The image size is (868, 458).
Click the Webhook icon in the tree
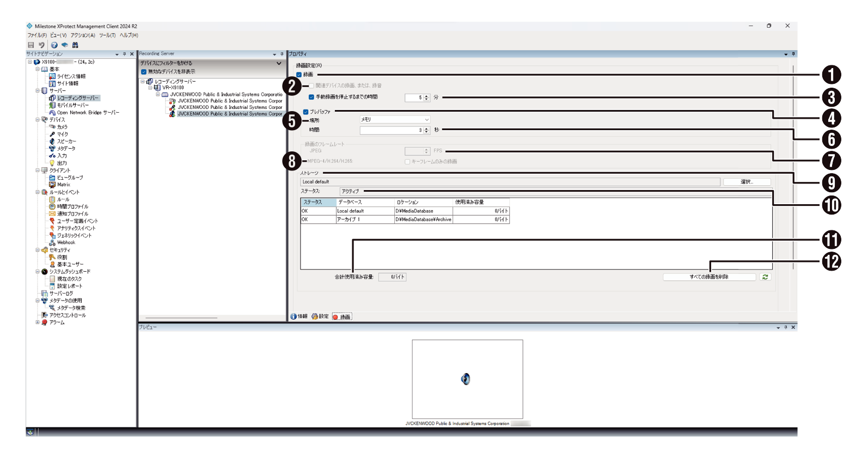point(52,242)
